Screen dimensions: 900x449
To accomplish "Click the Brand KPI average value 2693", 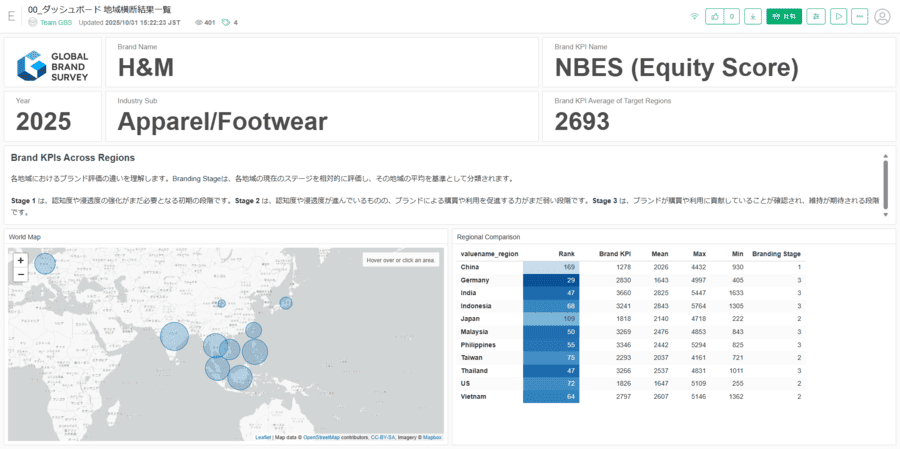I will (582, 121).
